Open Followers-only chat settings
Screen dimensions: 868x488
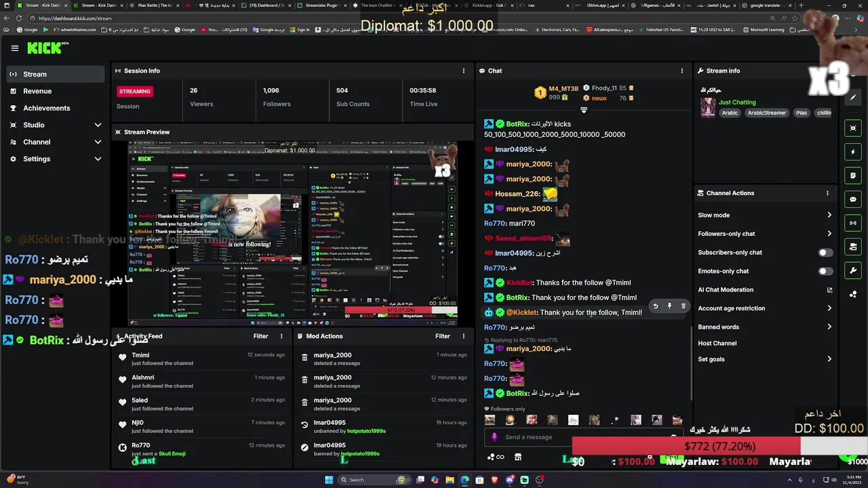pos(764,234)
